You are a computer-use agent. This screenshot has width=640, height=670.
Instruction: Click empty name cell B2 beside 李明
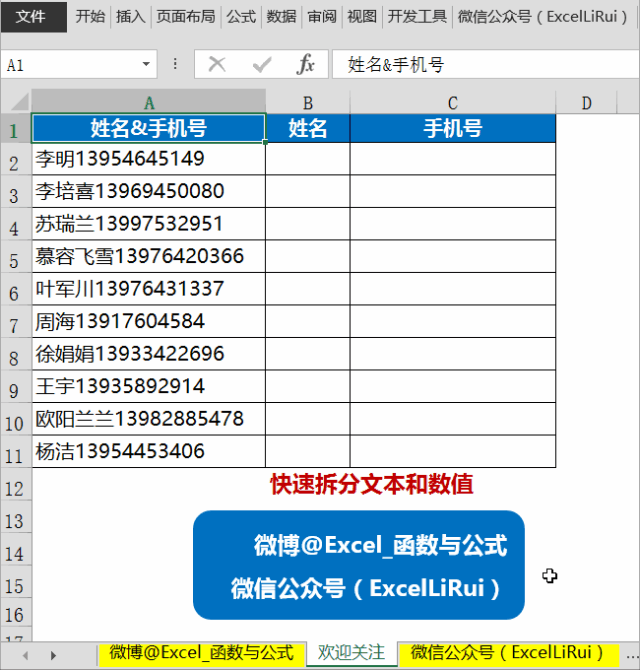tap(308, 159)
